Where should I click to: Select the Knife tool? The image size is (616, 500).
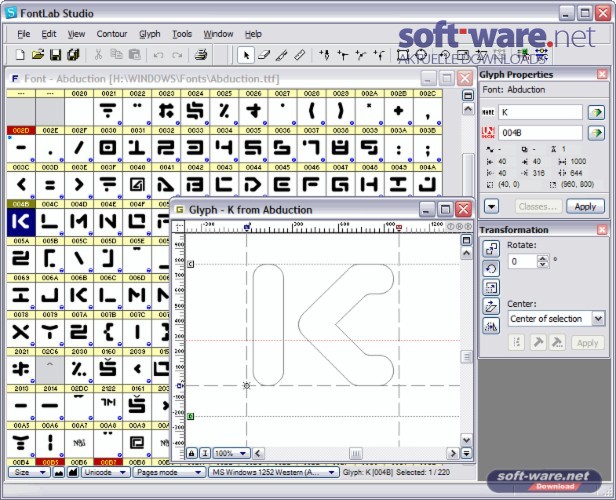coord(282,55)
